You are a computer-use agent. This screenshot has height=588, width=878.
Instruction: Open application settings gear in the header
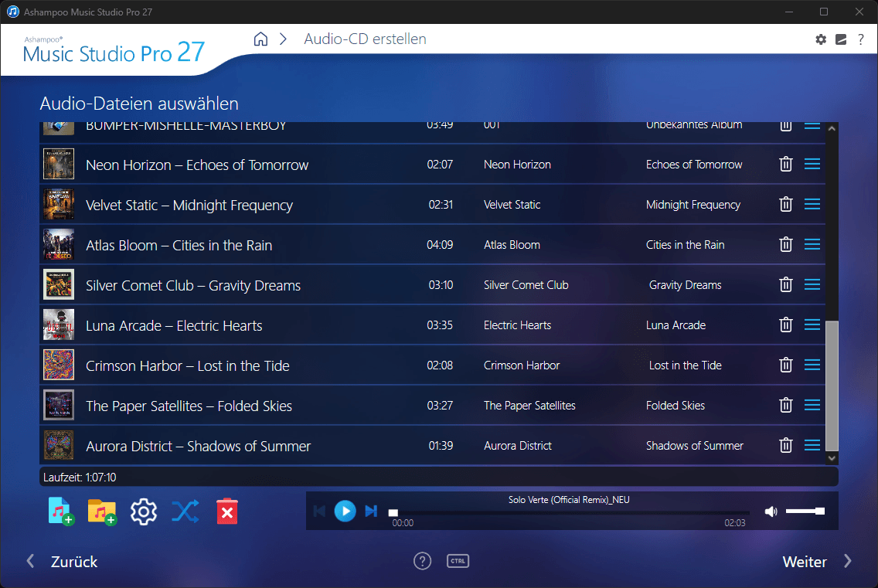pos(820,39)
